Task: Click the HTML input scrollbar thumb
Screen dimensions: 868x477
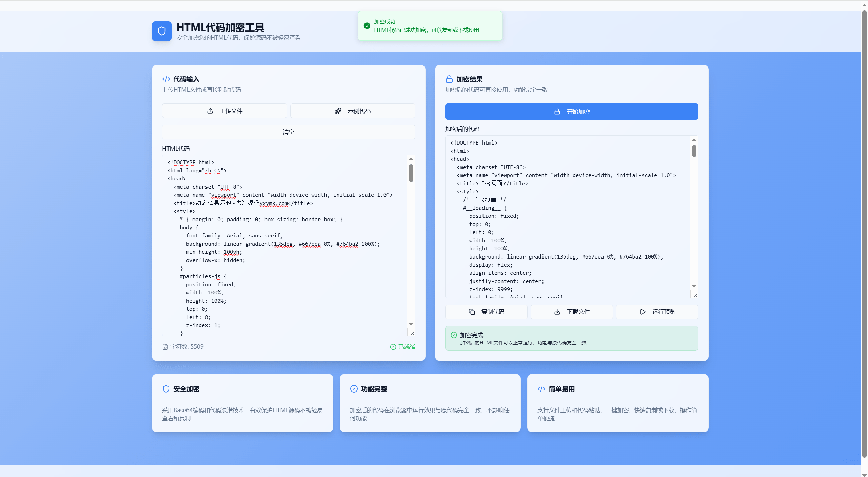Action: [x=411, y=173]
